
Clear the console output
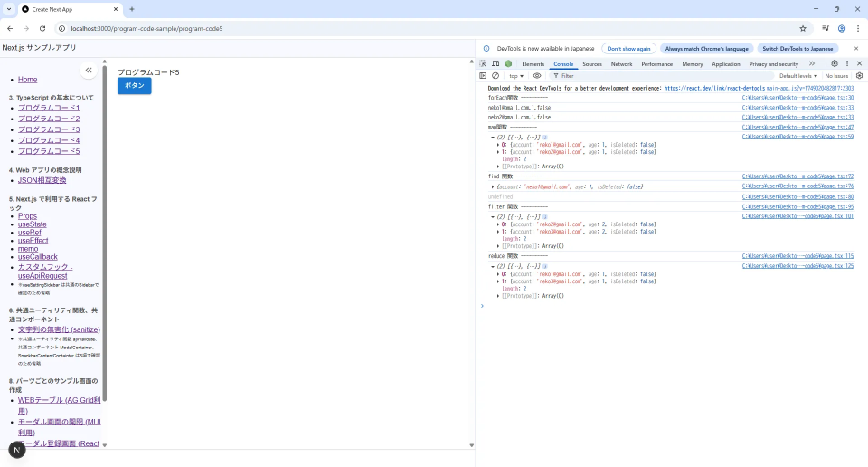pyautogui.click(x=495, y=76)
